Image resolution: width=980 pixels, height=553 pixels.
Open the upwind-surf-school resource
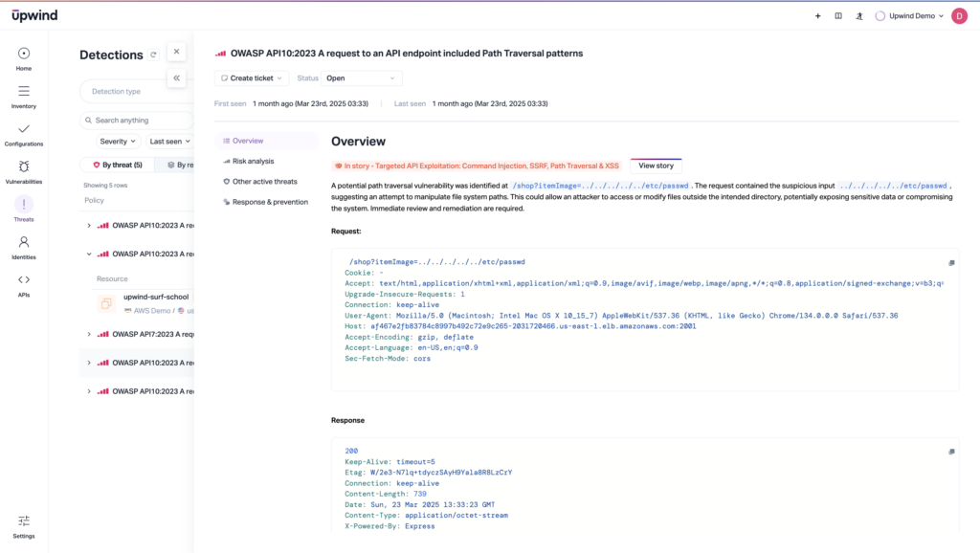[x=156, y=297]
